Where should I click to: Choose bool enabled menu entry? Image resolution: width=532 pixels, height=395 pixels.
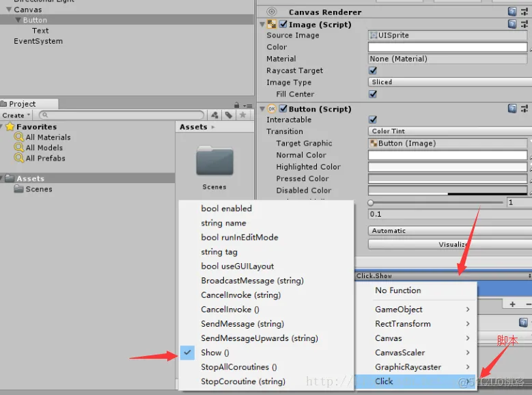point(266,208)
